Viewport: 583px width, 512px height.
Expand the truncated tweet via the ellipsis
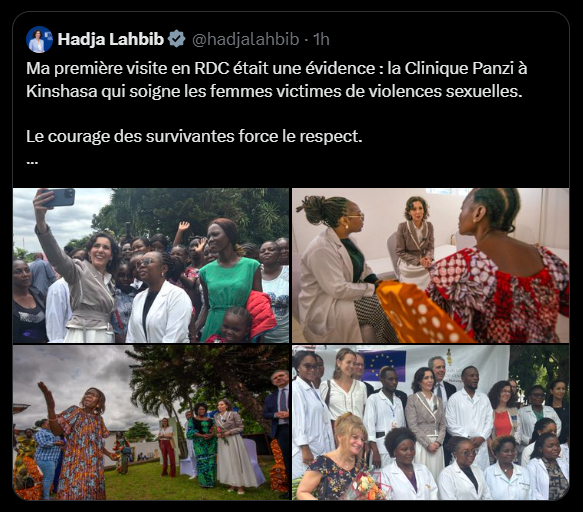pos(32,162)
